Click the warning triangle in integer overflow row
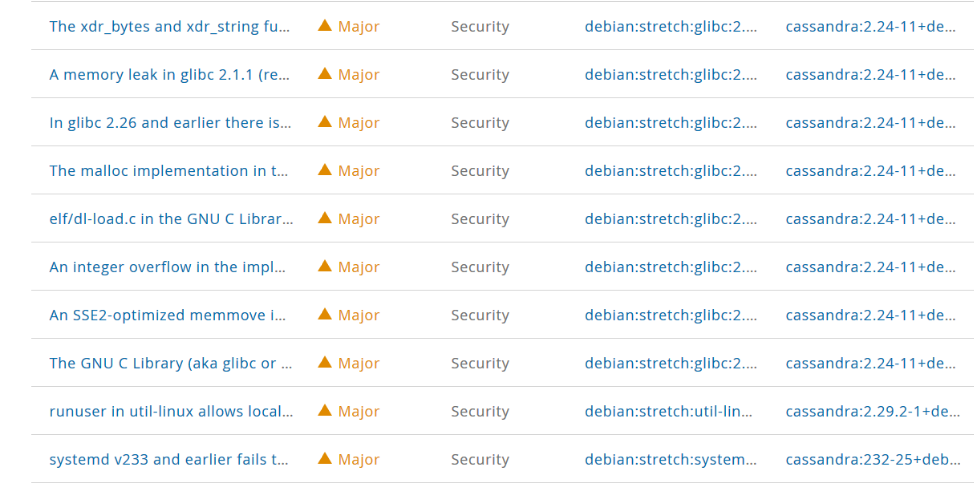 324,265
